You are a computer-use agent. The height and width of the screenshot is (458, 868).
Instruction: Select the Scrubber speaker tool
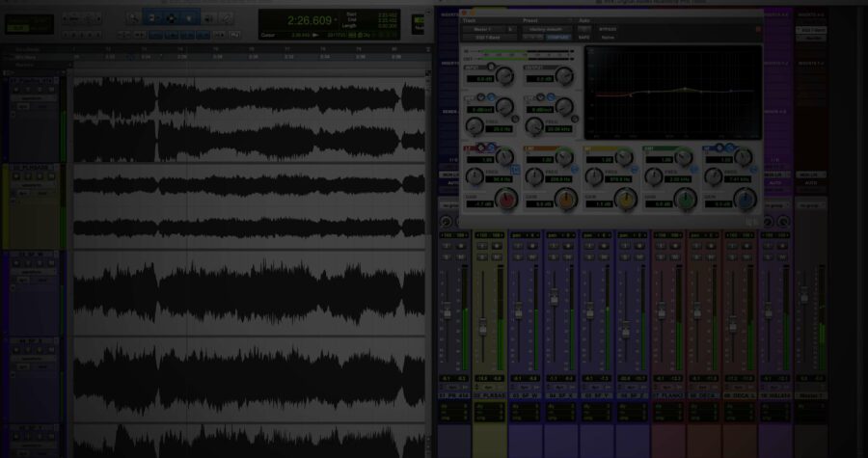[208, 18]
